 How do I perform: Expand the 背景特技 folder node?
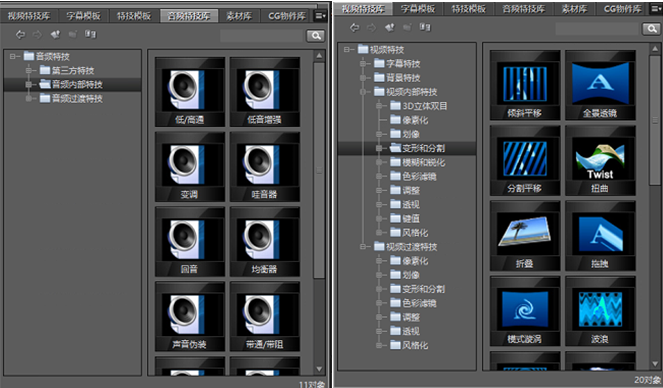point(363,78)
